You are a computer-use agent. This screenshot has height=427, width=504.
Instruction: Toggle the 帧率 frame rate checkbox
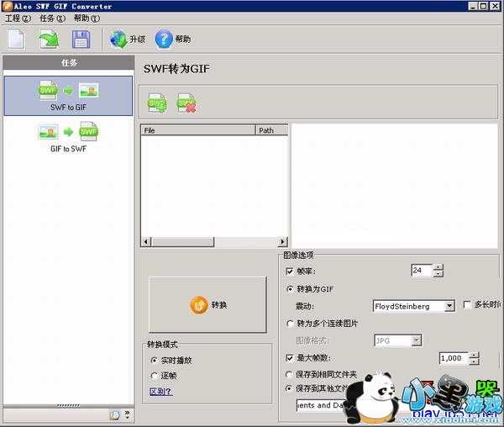click(291, 271)
